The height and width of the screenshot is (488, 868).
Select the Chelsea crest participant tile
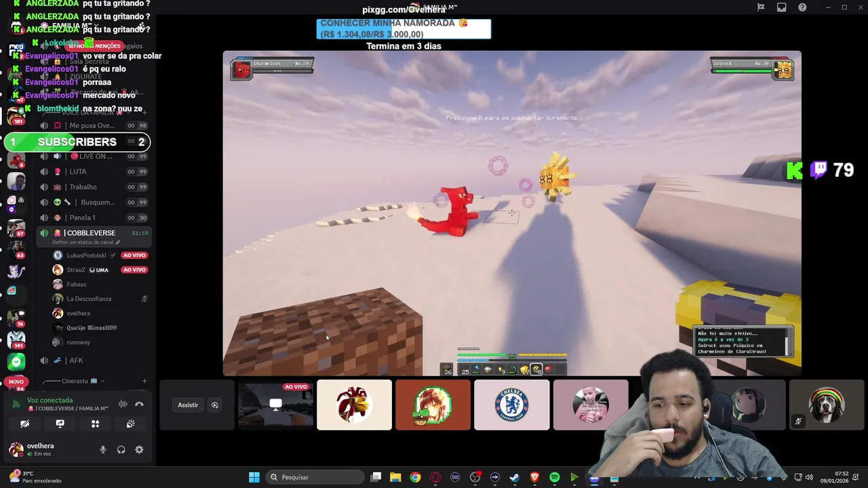[x=512, y=405]
